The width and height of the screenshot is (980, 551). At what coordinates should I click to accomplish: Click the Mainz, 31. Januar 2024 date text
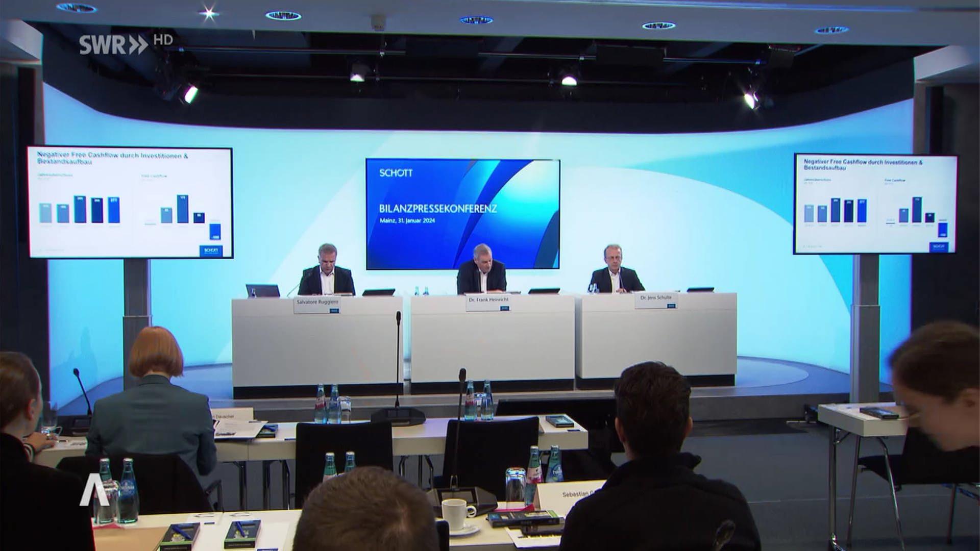[x=407, y=221]
